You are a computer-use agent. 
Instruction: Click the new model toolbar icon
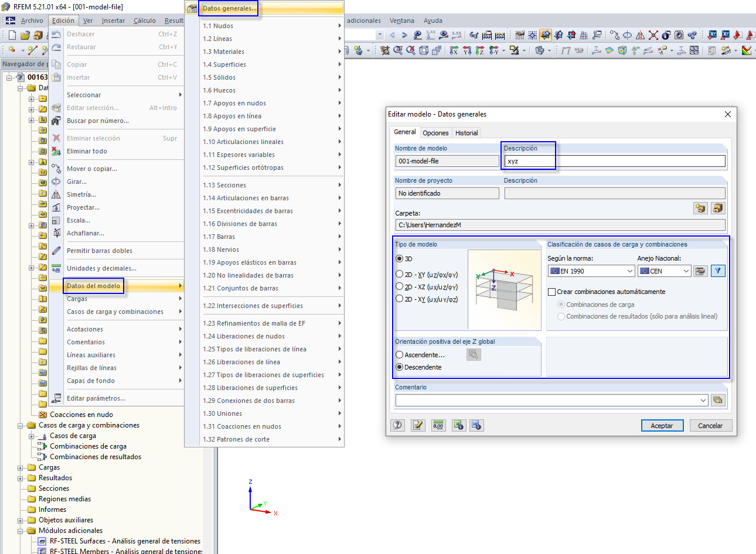tap(12, 35)
